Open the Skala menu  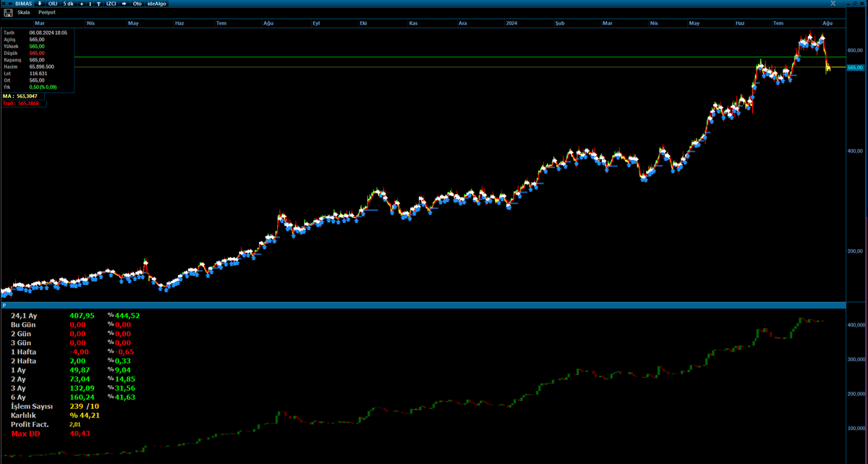tap(24, 13)
